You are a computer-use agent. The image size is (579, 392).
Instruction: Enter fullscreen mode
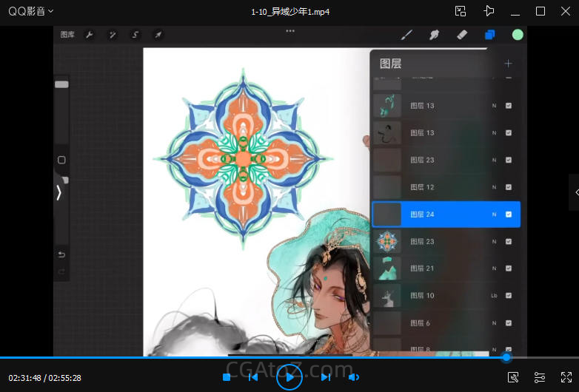coord(566,377)
